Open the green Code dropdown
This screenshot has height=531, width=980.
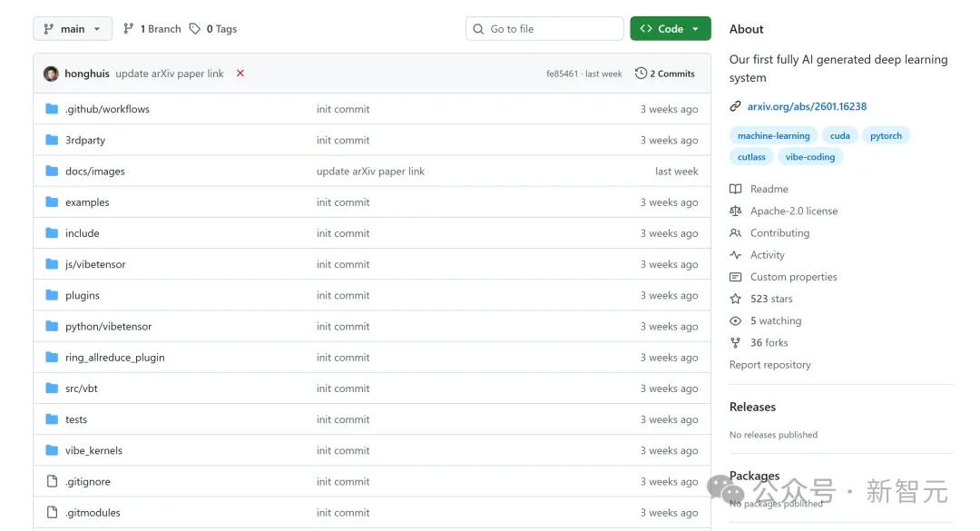tap(670, 28)
